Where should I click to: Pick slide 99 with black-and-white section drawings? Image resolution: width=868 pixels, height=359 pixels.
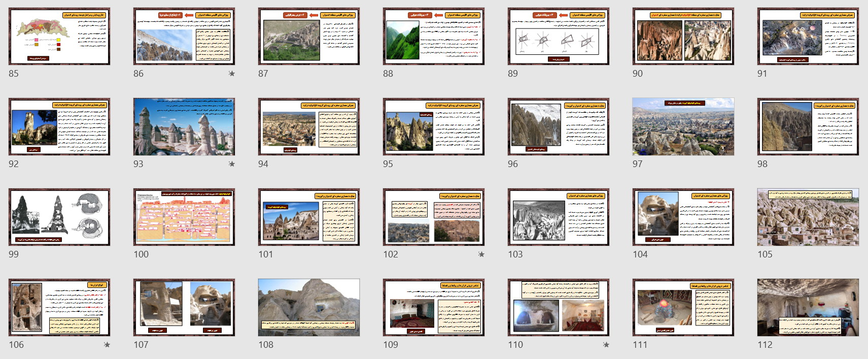[x=59, y=217]
